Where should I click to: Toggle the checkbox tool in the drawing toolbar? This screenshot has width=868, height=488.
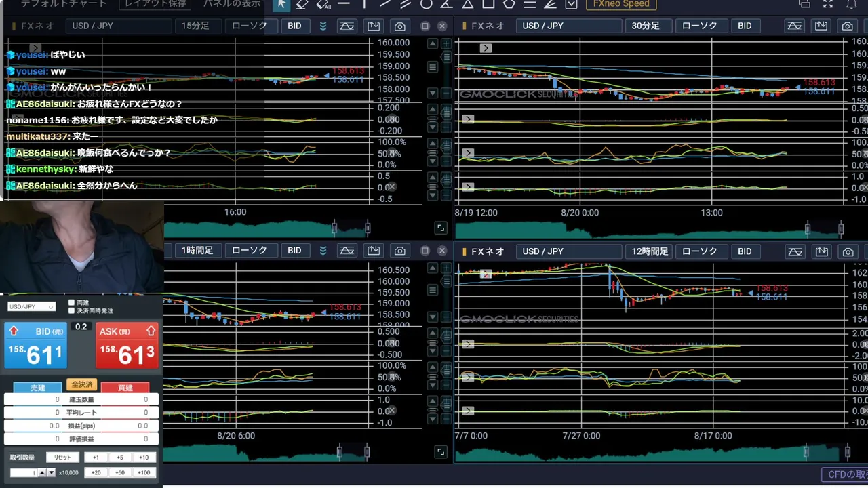[571, 4]
